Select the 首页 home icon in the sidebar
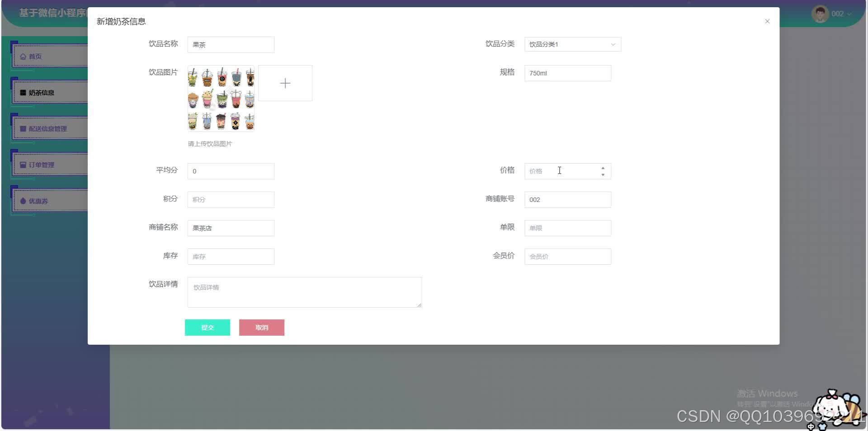The width and height of the screenshot is (868, 431). click(x=24, y=56)
